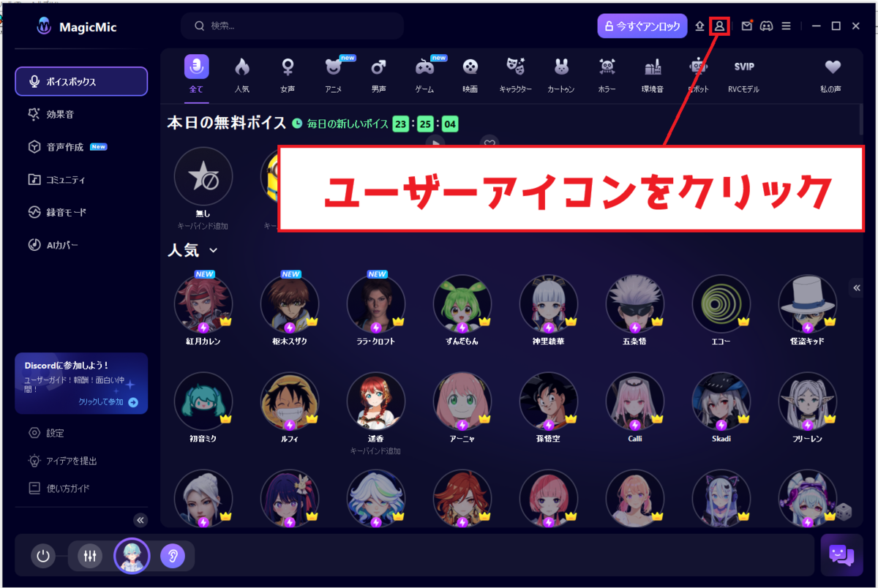Screen dimensions: 878x588
Task: Switch to the アニメ voice category tab
Action: tap(333, 73)
